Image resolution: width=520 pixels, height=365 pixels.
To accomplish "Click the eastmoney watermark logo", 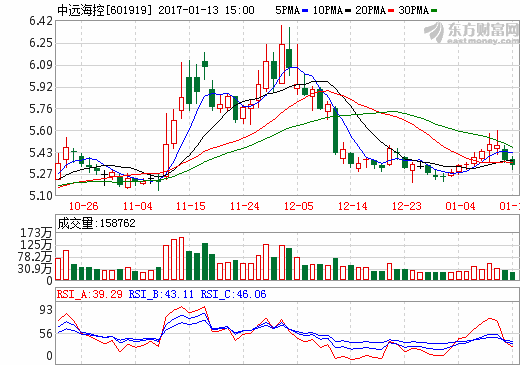I will point(471,33).
